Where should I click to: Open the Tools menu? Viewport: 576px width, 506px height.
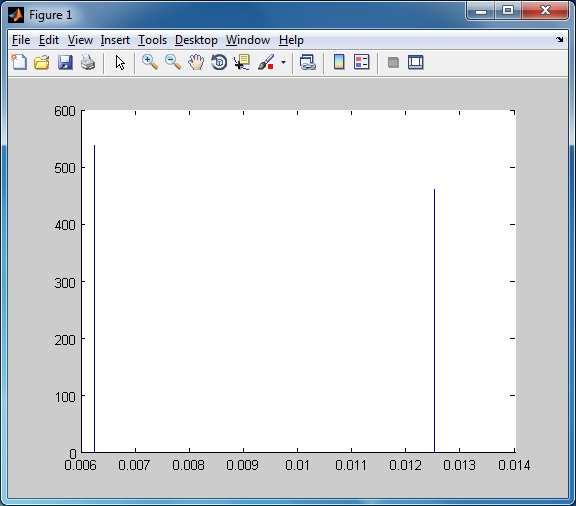pos(152,40)
